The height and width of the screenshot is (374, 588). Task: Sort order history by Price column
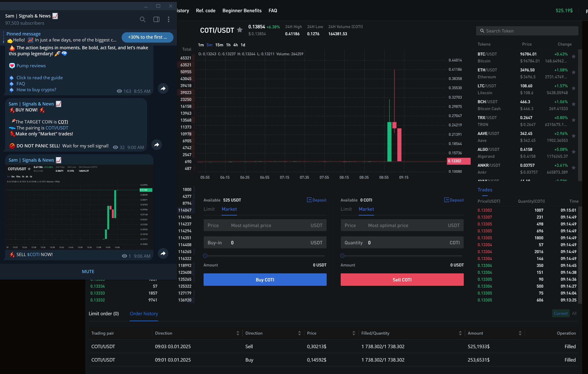(354, 333)
